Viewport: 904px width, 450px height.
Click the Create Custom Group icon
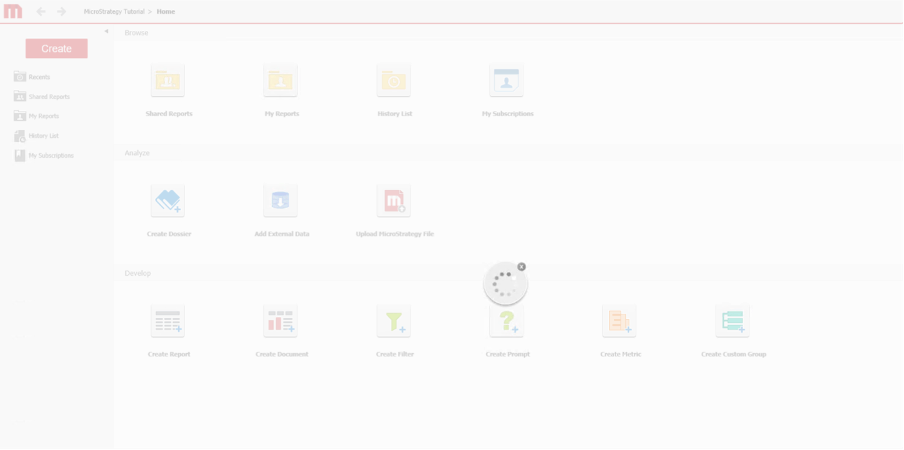(x=733, y=321)
